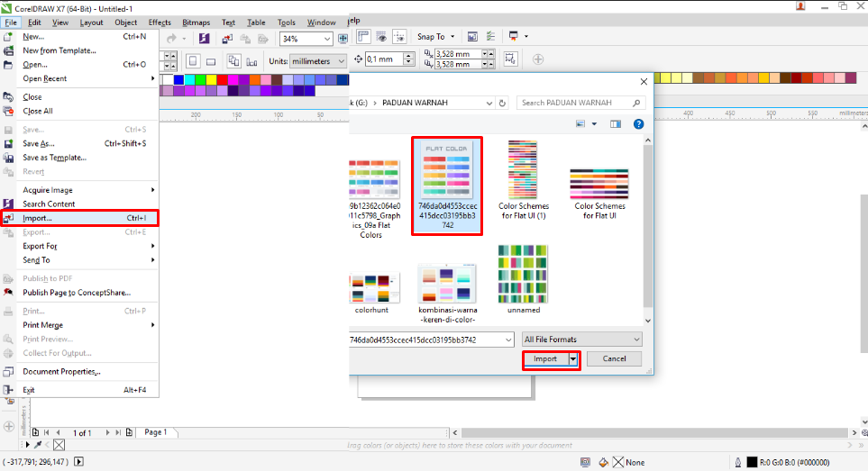The height and width of the screenshot is (471, 868).
Task: Go to next page arrow
Action: coord(108,433)
